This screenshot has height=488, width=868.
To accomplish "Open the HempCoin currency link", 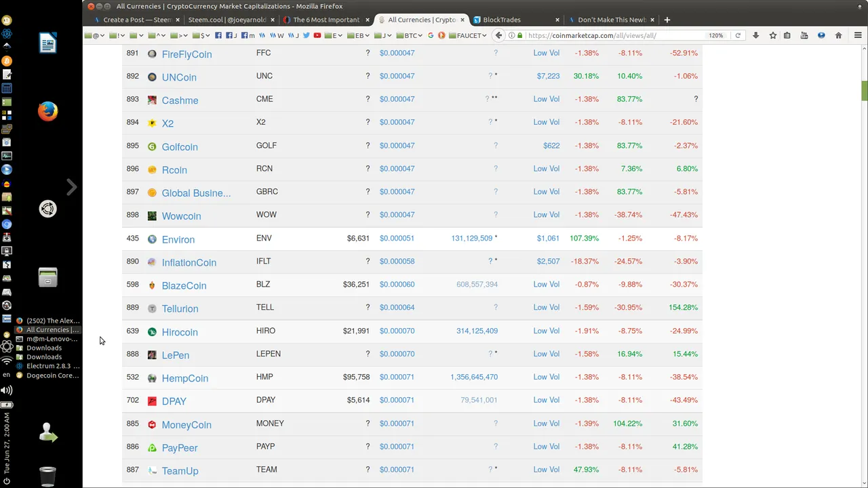I will point(184,378).
